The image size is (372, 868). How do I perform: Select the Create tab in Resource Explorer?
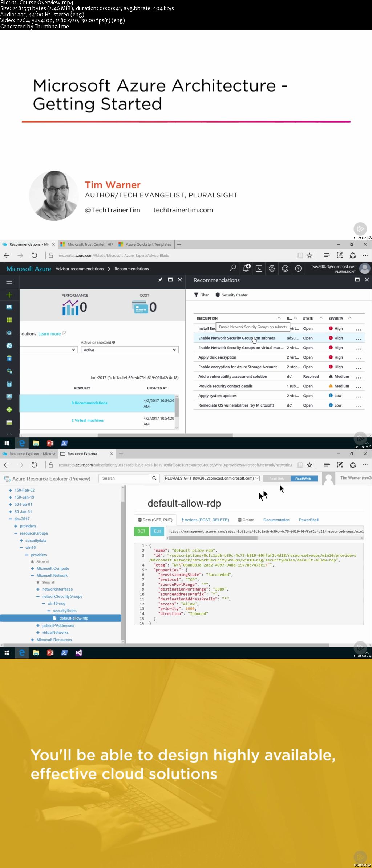click(x=246, y=520)
